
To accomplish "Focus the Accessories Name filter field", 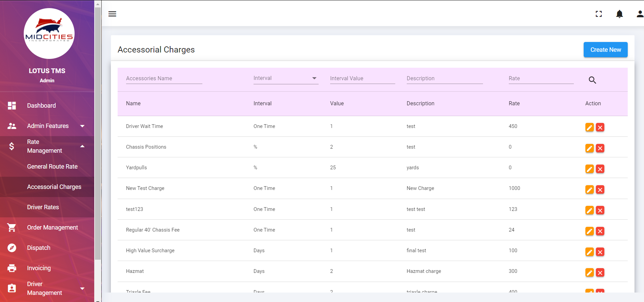I will (x=164, y=79).
